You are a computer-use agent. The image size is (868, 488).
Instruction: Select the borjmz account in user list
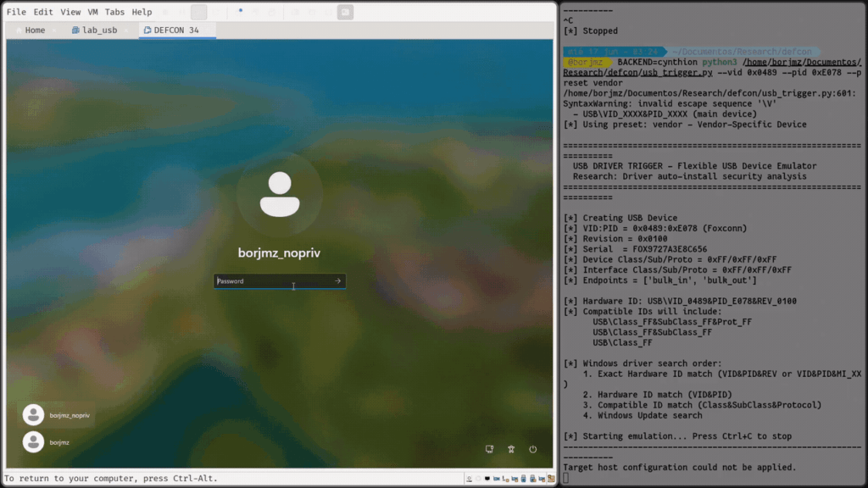(46, 442)
